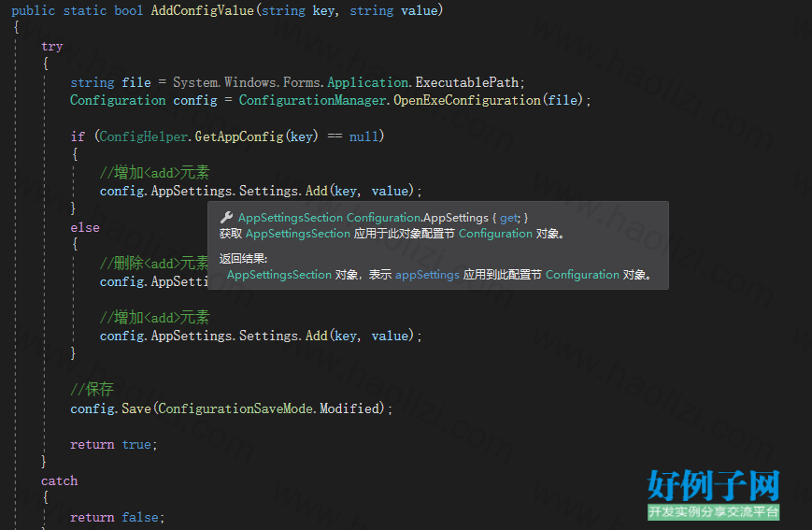Click the 'else' keyword

click(x=85, y=227)
